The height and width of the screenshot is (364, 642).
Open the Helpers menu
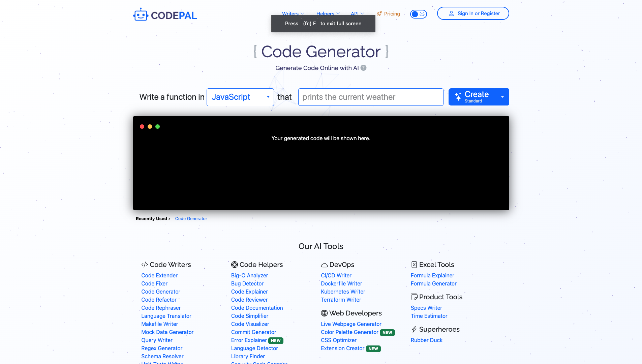click(328, 13)
